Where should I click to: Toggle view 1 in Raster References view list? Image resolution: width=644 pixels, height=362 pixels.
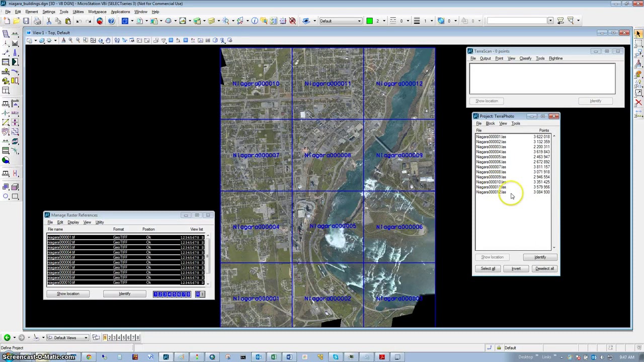point(155,294)
